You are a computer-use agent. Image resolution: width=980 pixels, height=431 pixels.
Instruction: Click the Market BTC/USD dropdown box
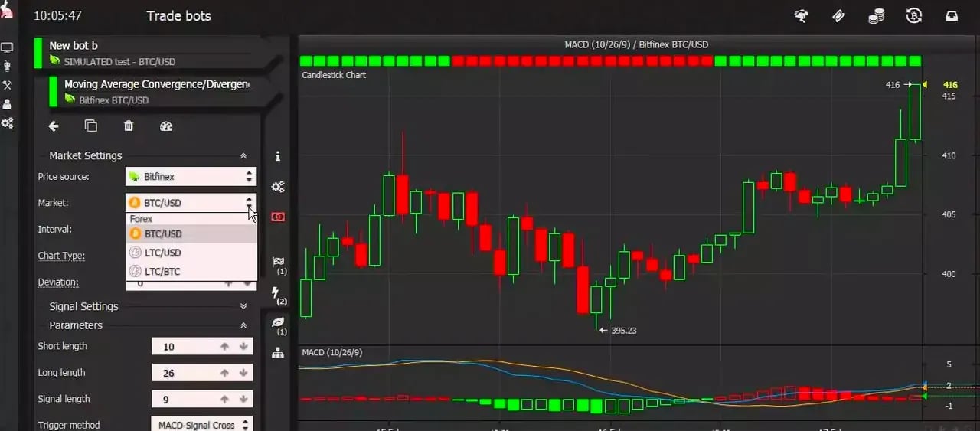191,203
